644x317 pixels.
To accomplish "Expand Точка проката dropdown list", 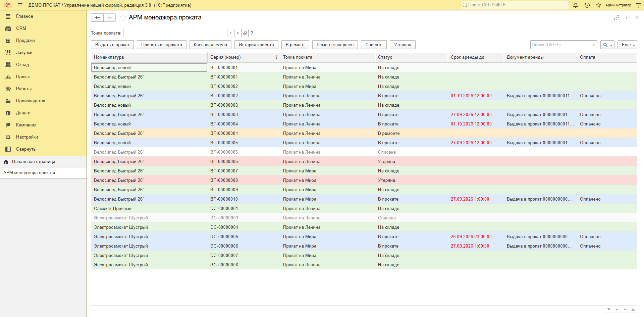I will pyautogui.click(x=230, y=33).
